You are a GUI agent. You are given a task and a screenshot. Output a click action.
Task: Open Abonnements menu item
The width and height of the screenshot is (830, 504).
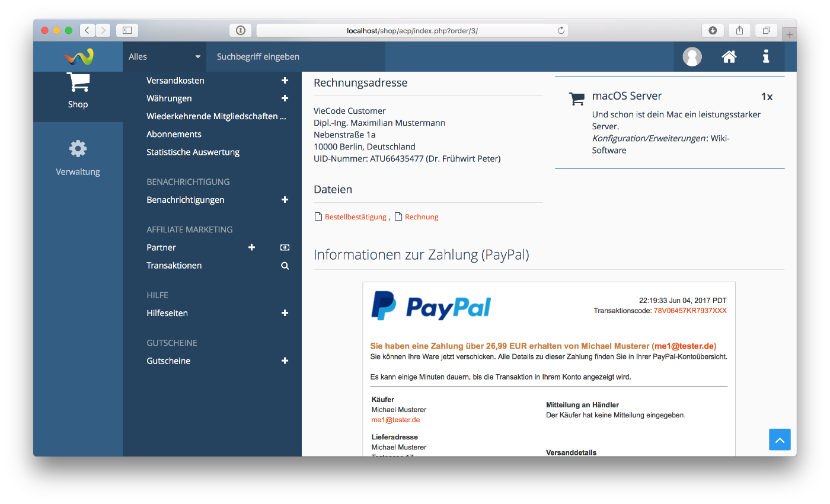pos(174,134)
